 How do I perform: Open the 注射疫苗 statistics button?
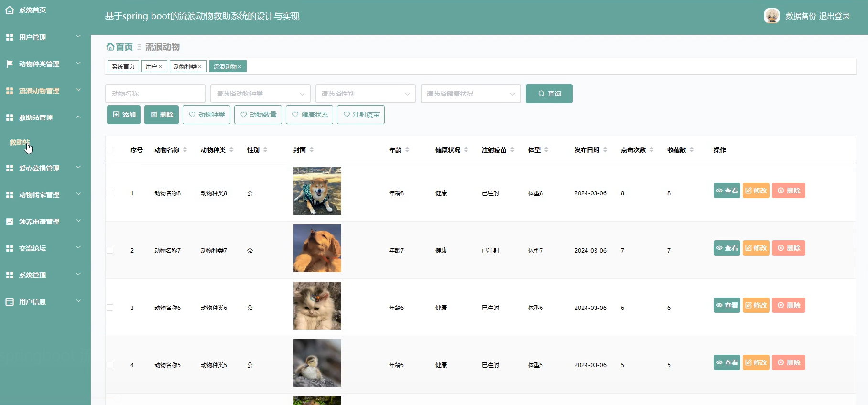(361, 115)
